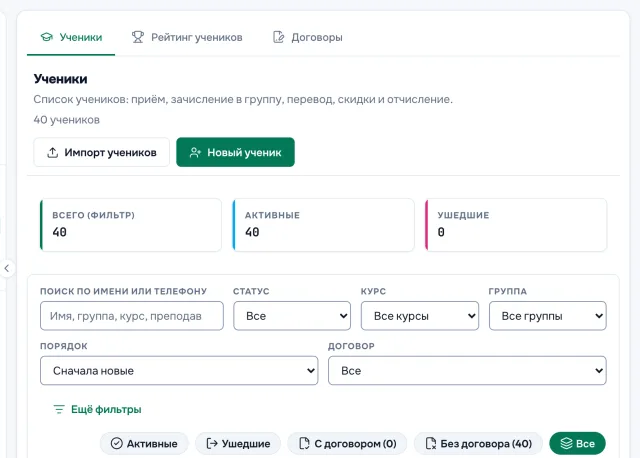Click crossed document icon on Без договора
The image size is (640, 458).
tap(431, 444)
